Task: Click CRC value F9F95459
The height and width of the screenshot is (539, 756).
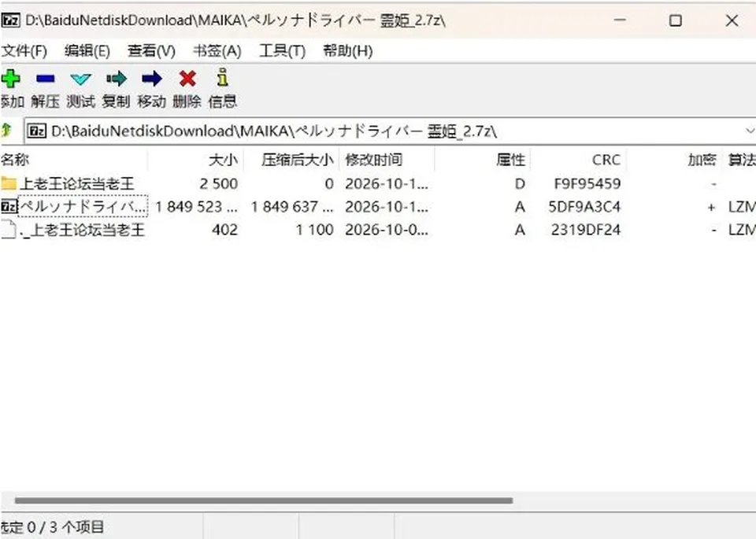Action: coord(587,183)
